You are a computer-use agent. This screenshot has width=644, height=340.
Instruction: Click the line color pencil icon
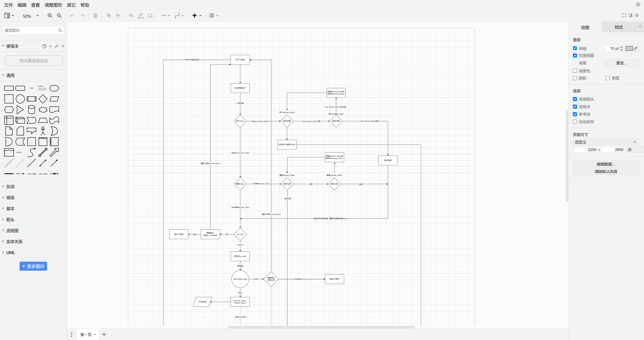point(141,15)
